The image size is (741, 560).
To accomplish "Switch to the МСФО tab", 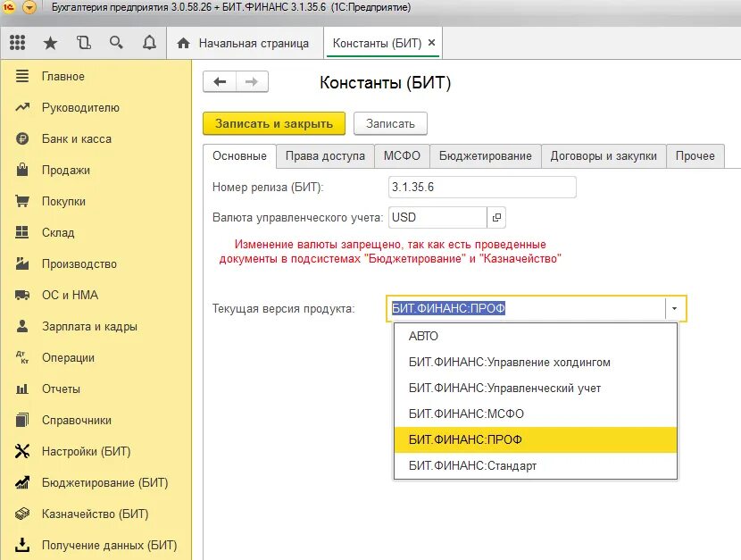I will 402,156.
